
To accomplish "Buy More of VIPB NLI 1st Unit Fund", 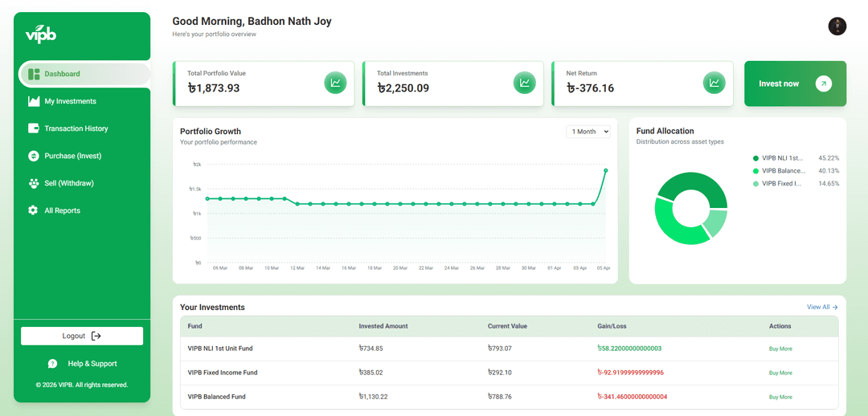I will (x=780, y=349).
